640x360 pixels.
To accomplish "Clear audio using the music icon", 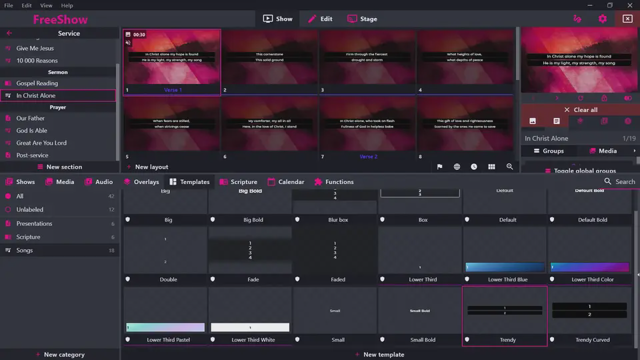I will [x=604, y=121].
